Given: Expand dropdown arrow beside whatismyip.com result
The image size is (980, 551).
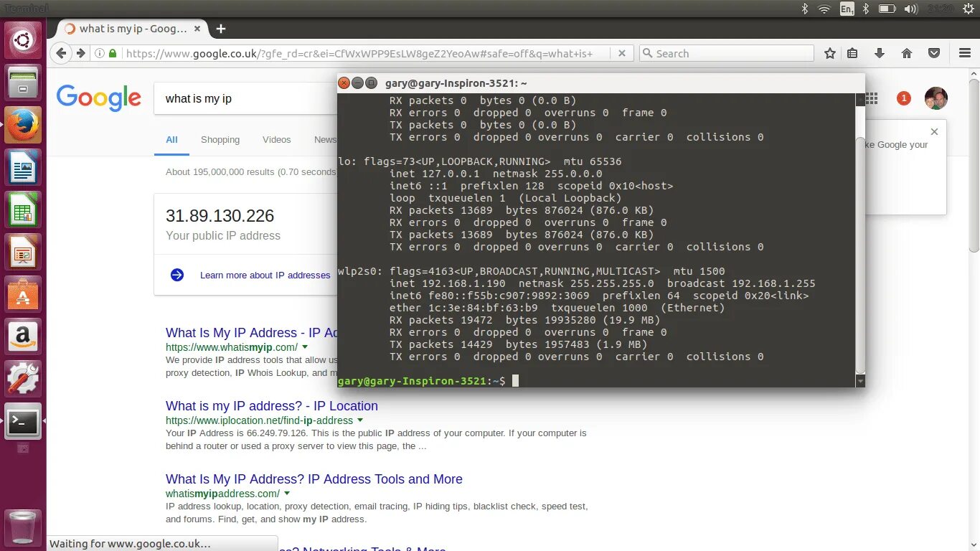Looking at the screenshot, I should (x=305, y=347).
